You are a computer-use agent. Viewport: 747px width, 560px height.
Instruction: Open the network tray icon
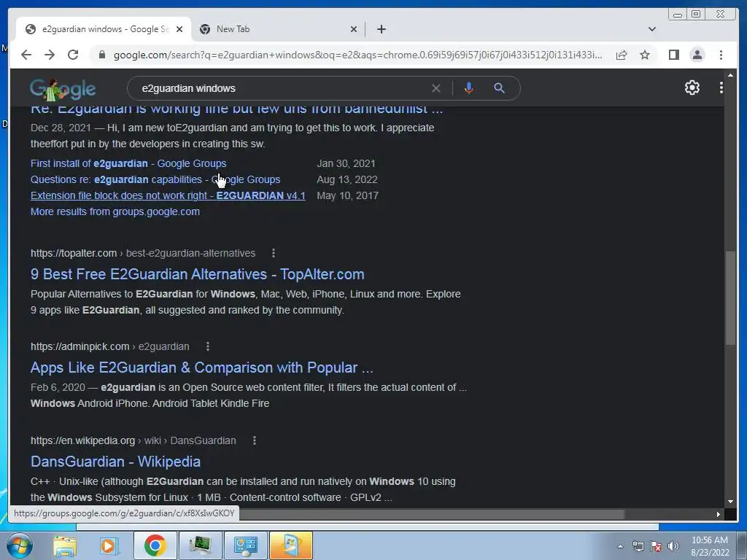pyautogui.click(x=638, y=546)
